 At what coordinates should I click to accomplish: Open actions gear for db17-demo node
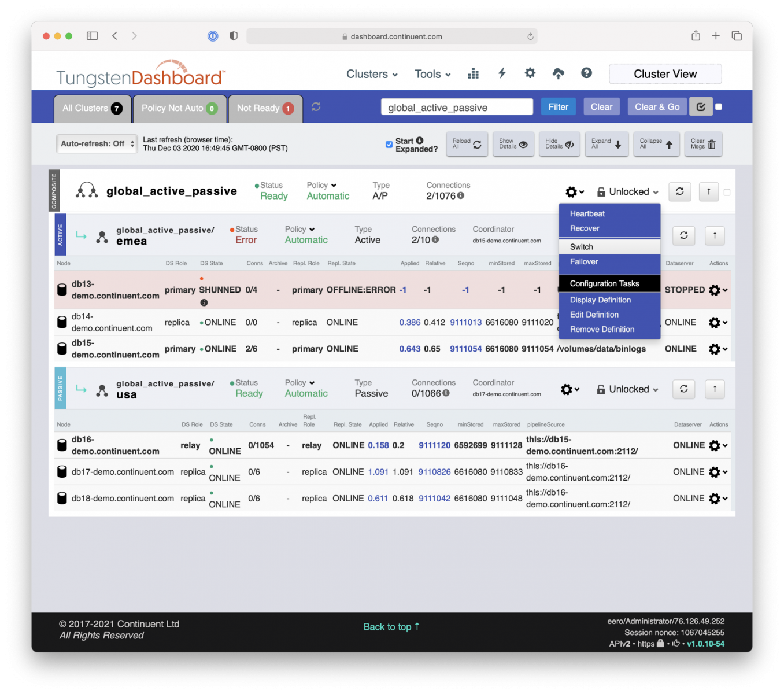718,472
